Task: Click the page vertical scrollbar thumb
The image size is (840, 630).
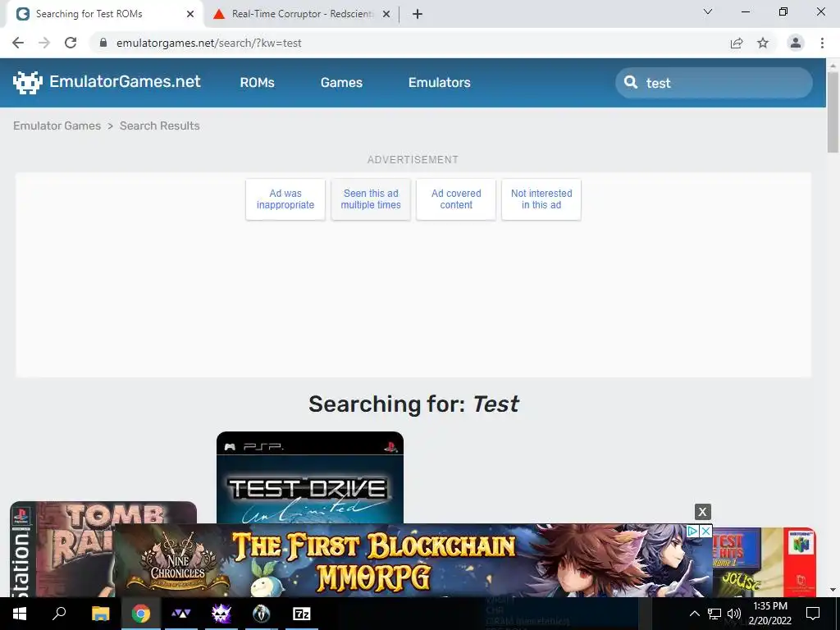Action: click(x=833, y=112)
